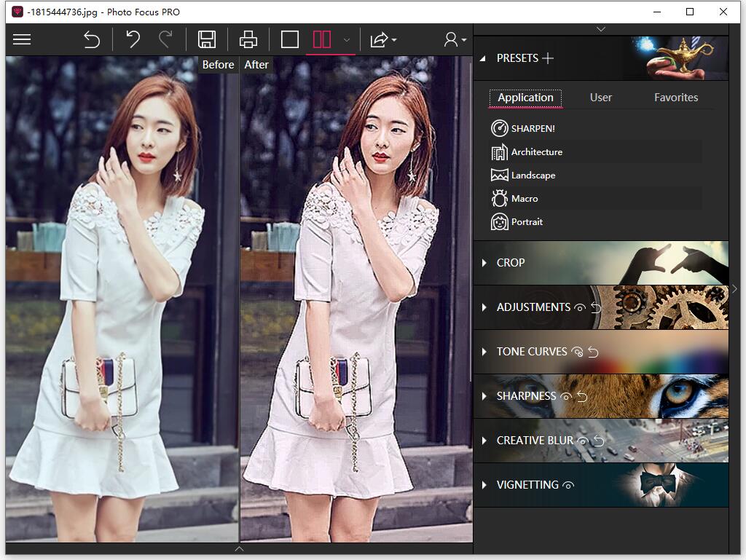Select the split before/after view icon

[x=322, y=39]
